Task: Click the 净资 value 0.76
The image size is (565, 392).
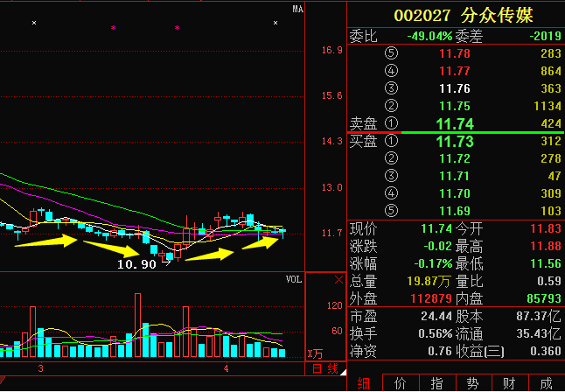Action: click(440, 351)
